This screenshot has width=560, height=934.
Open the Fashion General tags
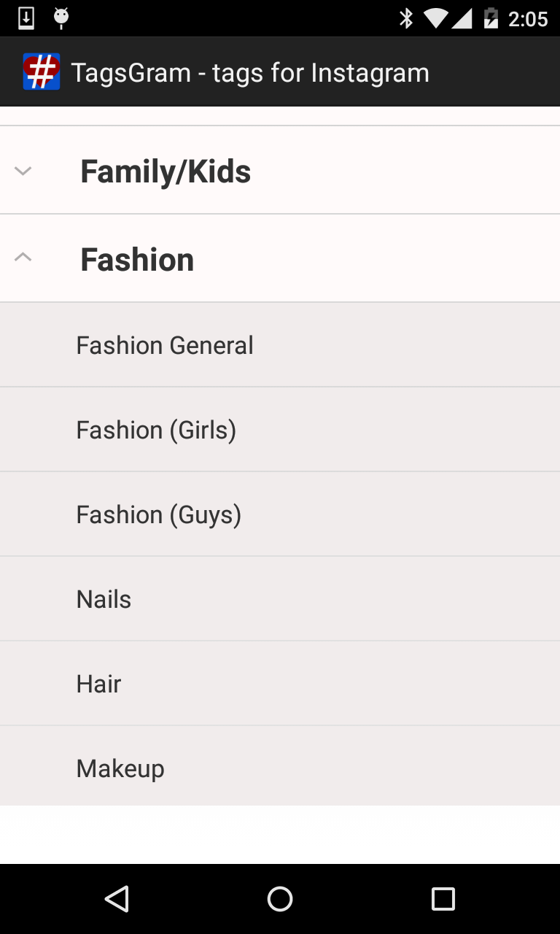(165, 345)
